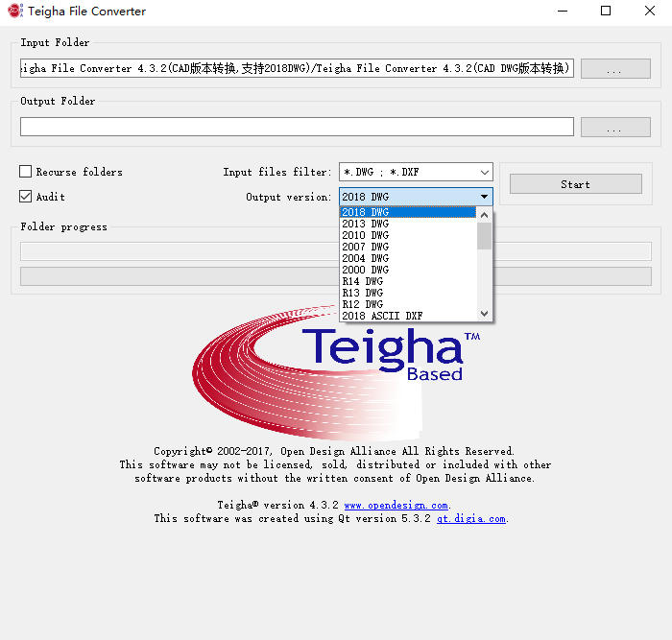Click the version list scrollbar thumb
Viewport: 672px width, 640px height.
(484, 236)
